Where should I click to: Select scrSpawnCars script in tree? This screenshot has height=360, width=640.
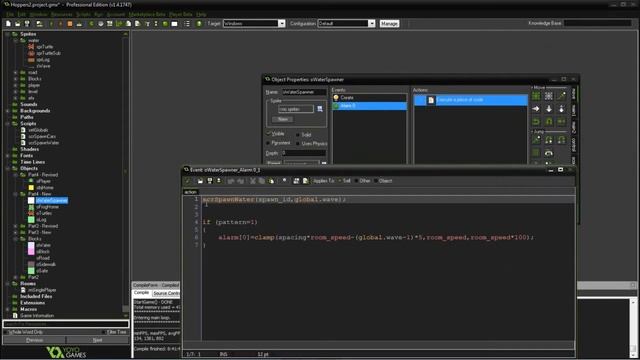coord(42,137)
